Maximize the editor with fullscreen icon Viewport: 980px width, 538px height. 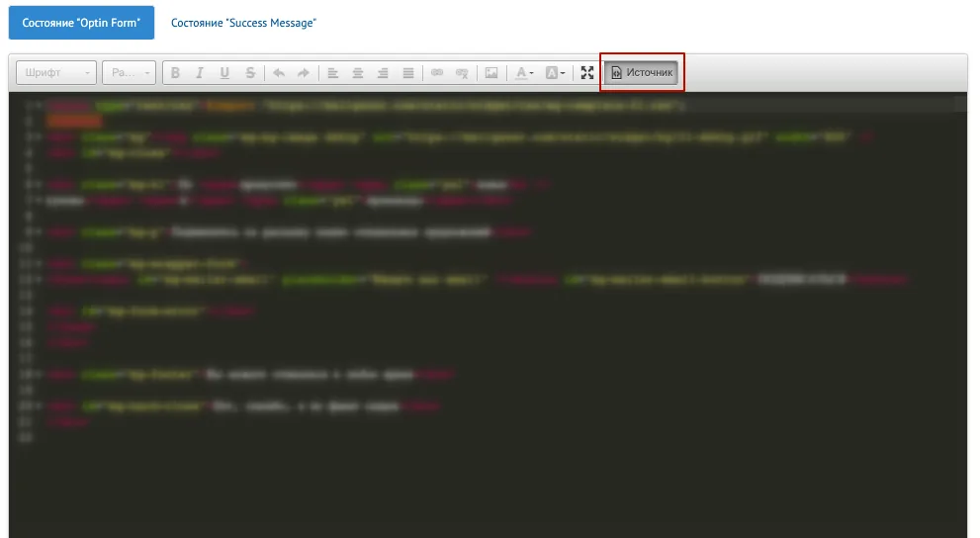(x=586, y=73)
